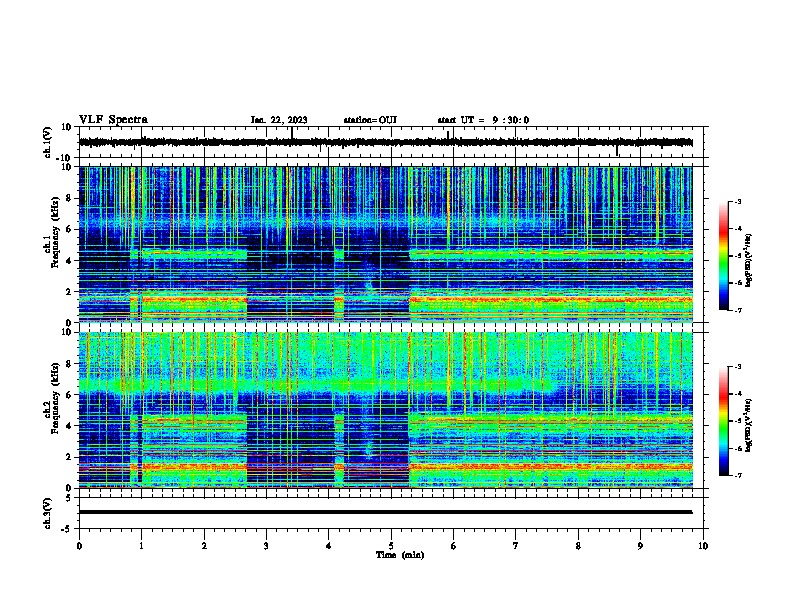The image size is (792, 612).
Task: Click time axis tick label "7"
Action: point(516,546)
